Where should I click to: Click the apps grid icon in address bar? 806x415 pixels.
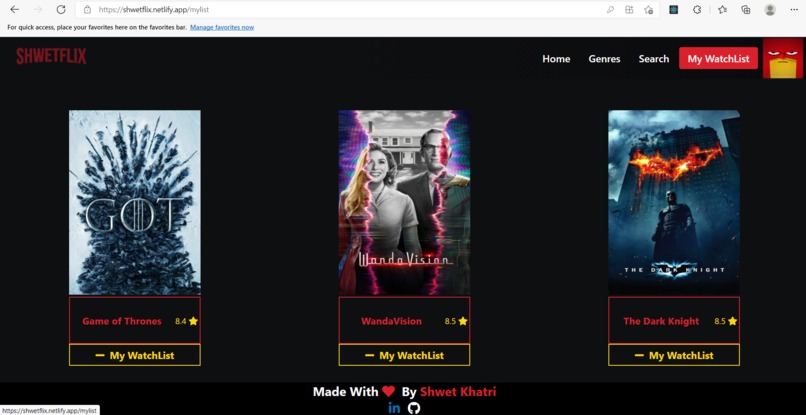pyautogui.click(x=629, y=9)
